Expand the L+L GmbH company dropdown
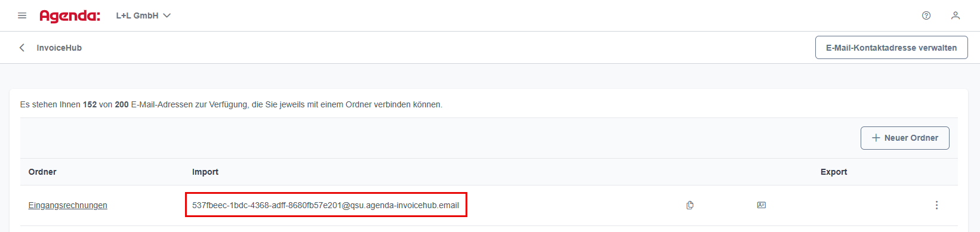 coord(143,16)
